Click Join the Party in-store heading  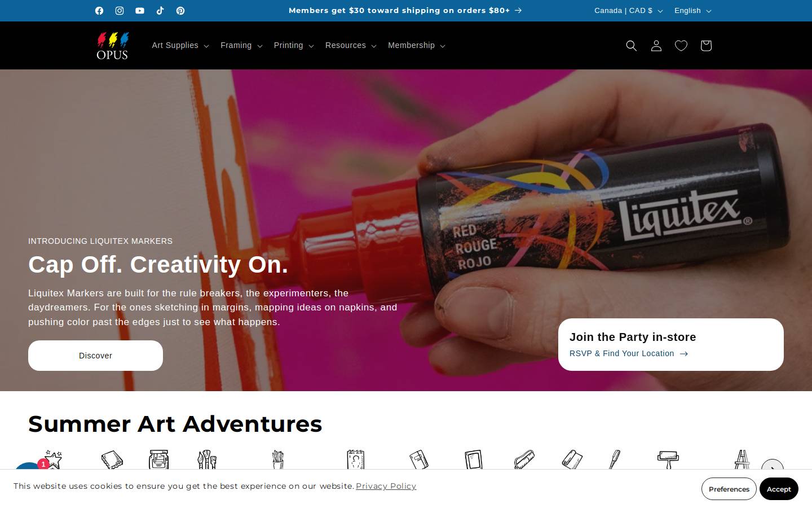coord(633,337)
